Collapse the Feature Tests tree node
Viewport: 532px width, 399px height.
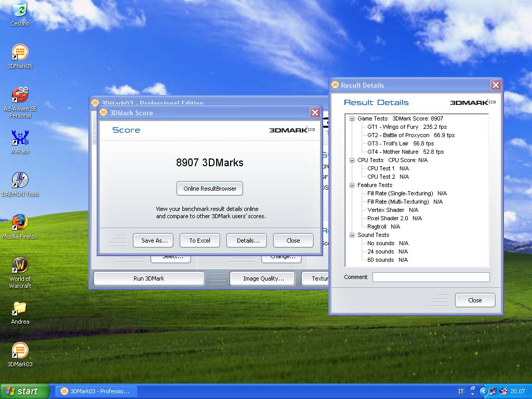(x=352, y=185)
